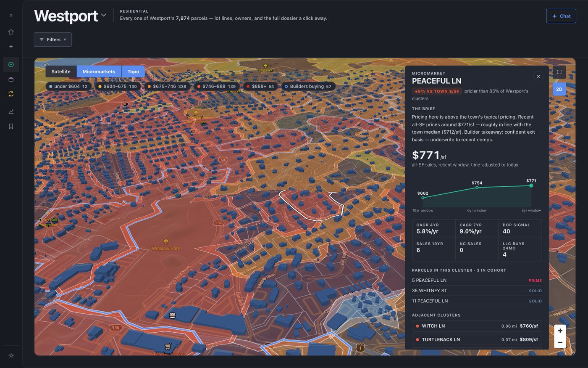Open the Filters dropdown
588x368 pixels.
pyautogui.click(x=52, y=40)
